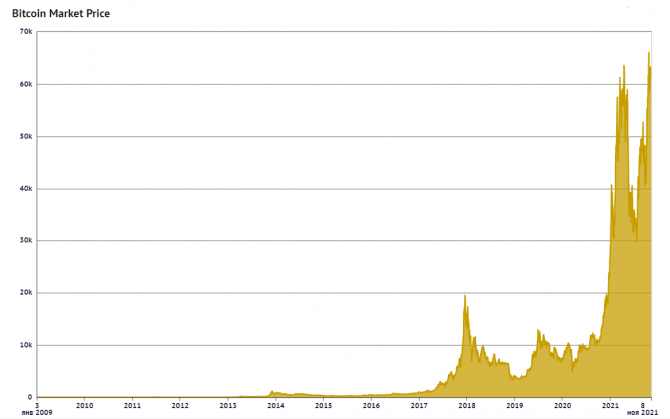Click the "3 янв 2009" start date label
The width and height of the screenshot is (670, 419).
coord(37,409)
